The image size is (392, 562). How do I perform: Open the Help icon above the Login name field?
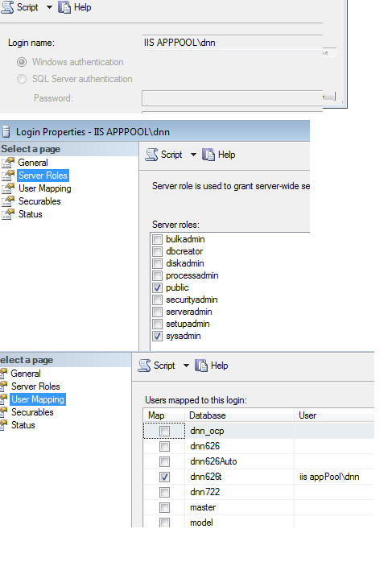point(64,7)
